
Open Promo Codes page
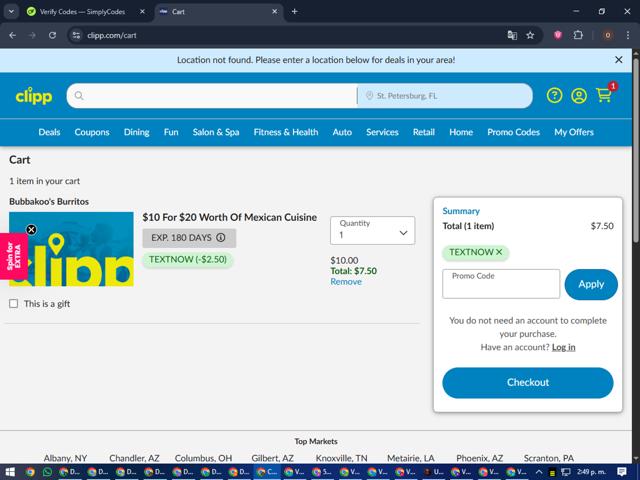[x=513, y=132]
